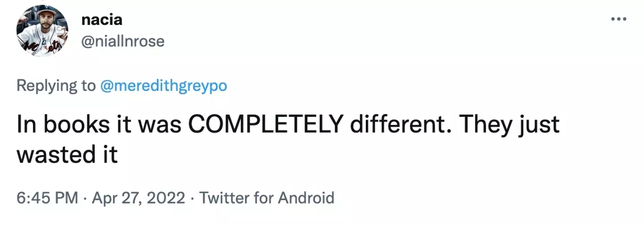
Task: Click the "Replying to" label text
Action: (56, 85)
